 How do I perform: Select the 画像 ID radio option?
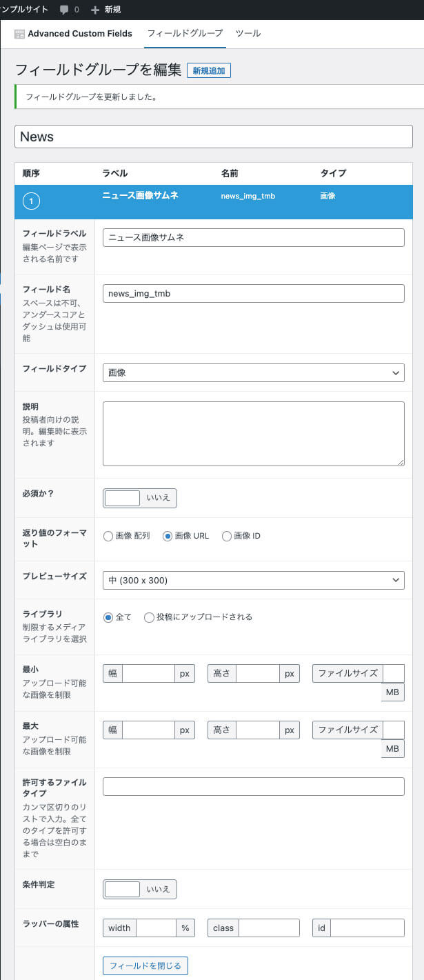(227, 537)
